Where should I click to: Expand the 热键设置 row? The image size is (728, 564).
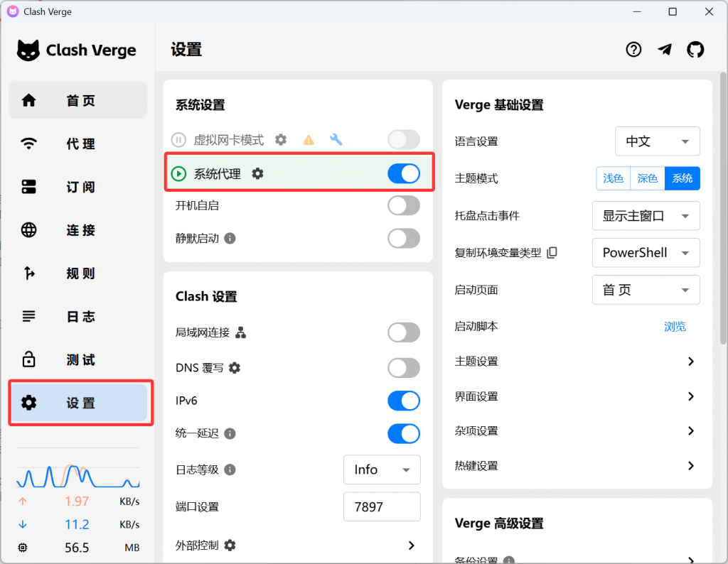tap(577, 466)
